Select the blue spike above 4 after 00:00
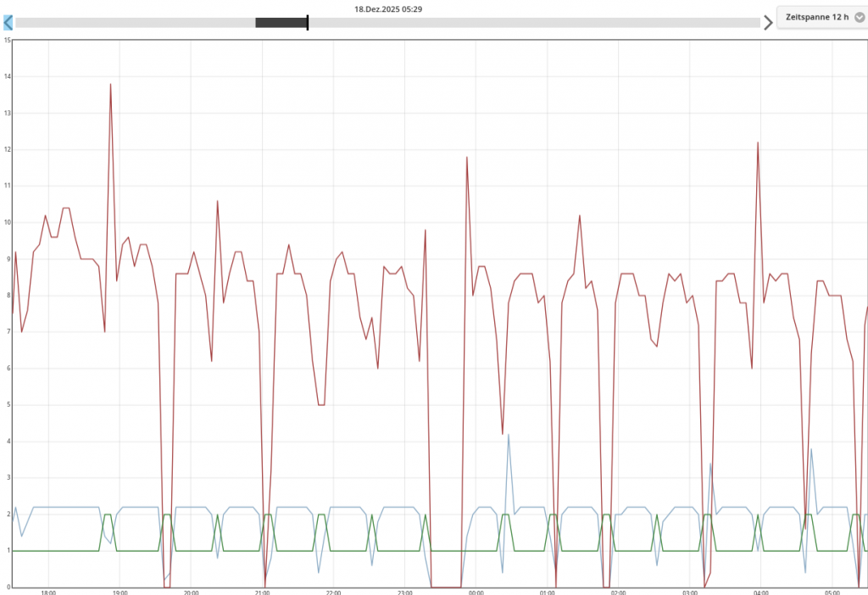Viewport: 868px width, 595px height. tap(509, 435)
